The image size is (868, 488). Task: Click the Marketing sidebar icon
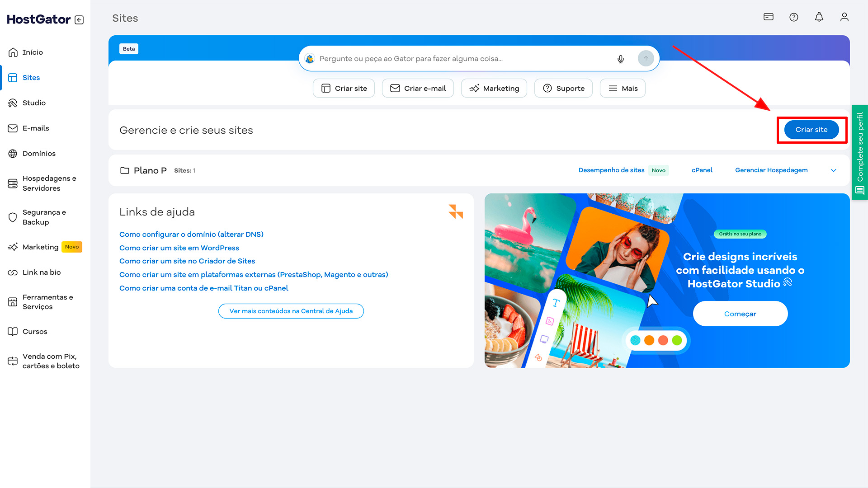[13, 247]
